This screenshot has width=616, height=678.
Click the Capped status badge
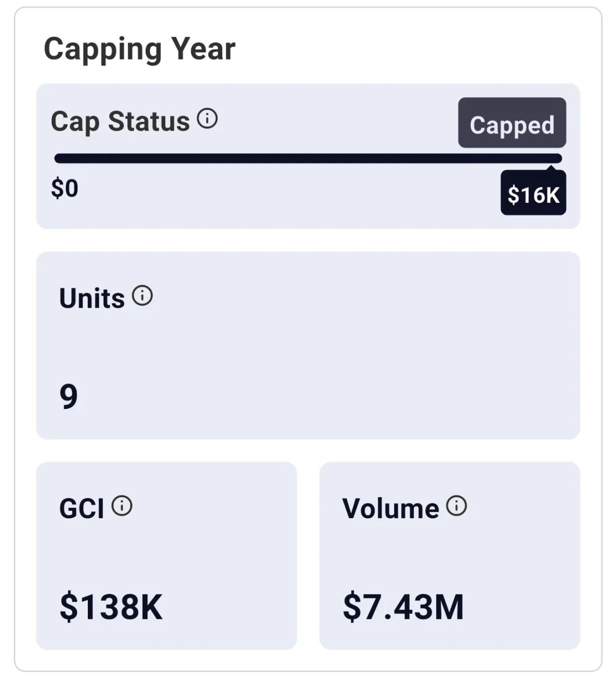512,123
